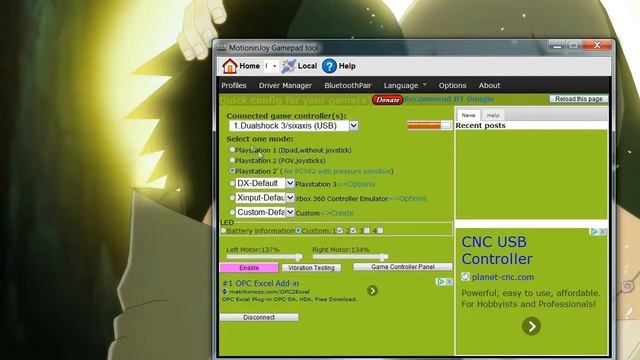Select Playstation 1 Dpad mode
640x360 pixels.
(x=232, y=150)
